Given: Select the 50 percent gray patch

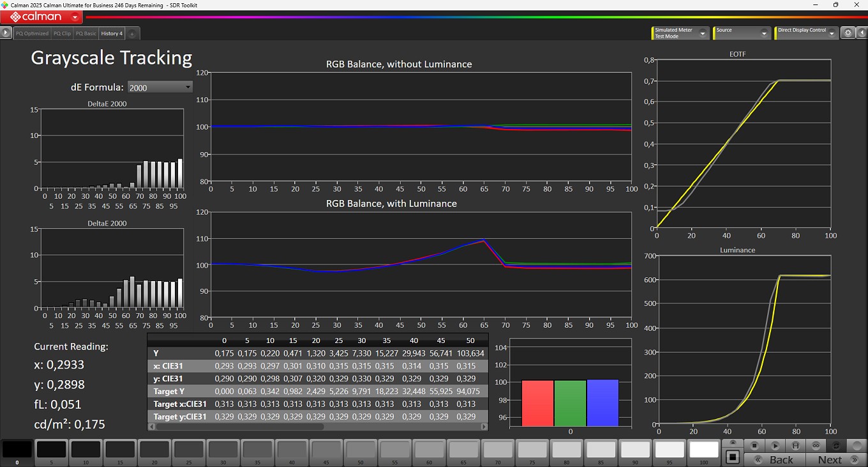Looking at the screenshot, I should [x=361, y=451].
